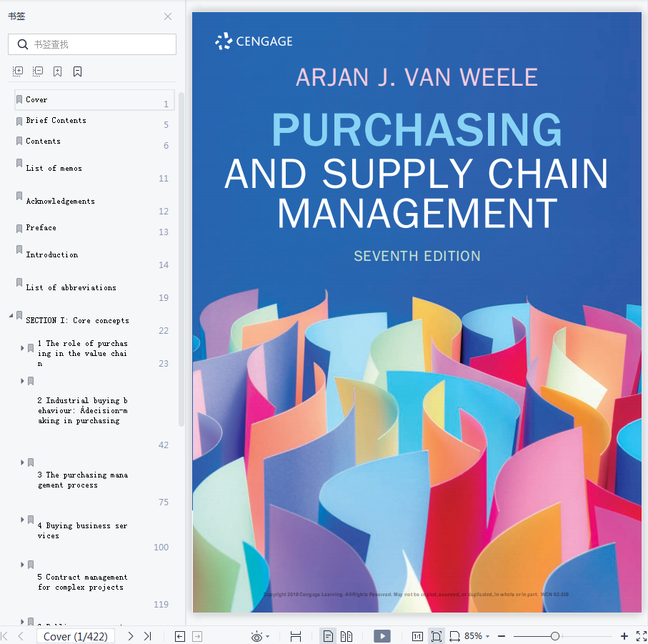This screenshot has width=648, height=644.
Task: Jump to the first page
Action: pyautogui.click(x=4, y=636)
